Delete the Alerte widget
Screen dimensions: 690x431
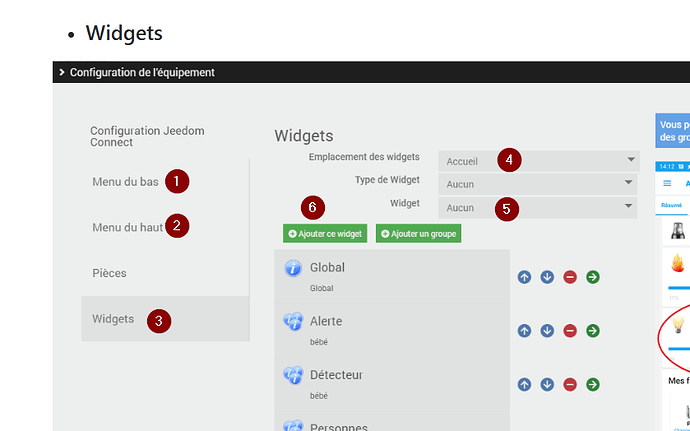point(570,331)
